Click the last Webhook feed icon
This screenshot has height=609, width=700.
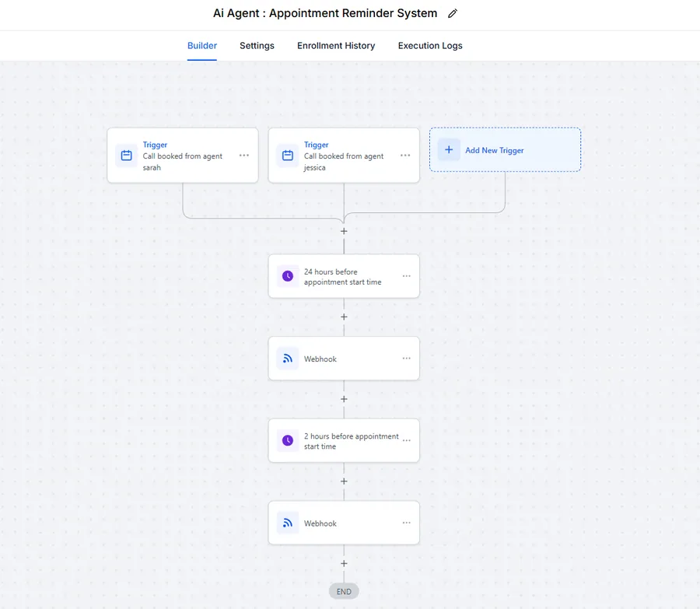[288, 523]
